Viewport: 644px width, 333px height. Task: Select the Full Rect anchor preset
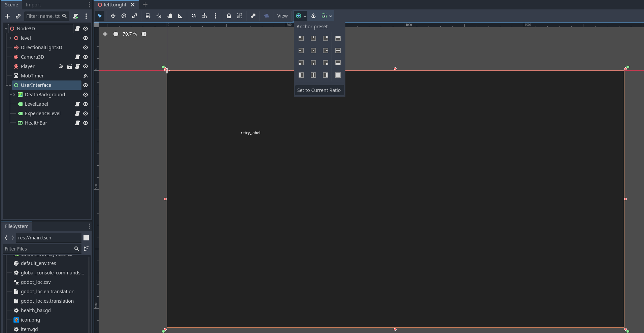point(338,75)
